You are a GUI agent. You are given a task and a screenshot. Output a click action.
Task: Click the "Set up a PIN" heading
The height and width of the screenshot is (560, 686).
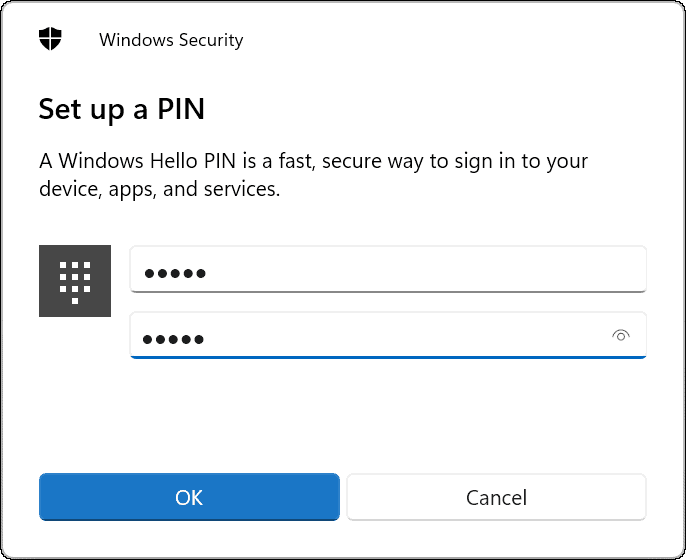tap(121, 109)
